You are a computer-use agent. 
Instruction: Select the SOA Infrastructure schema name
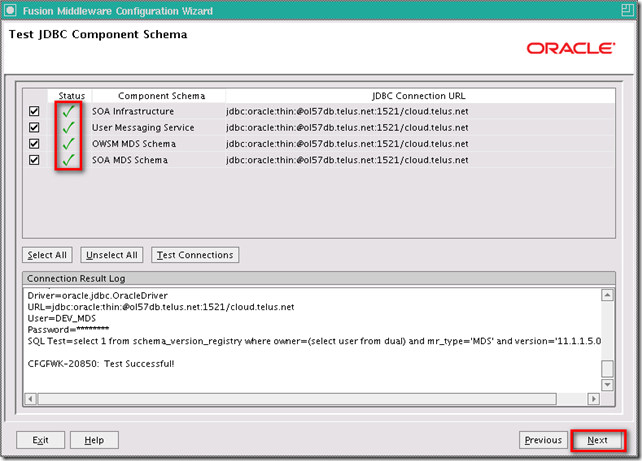click(133, 111)
